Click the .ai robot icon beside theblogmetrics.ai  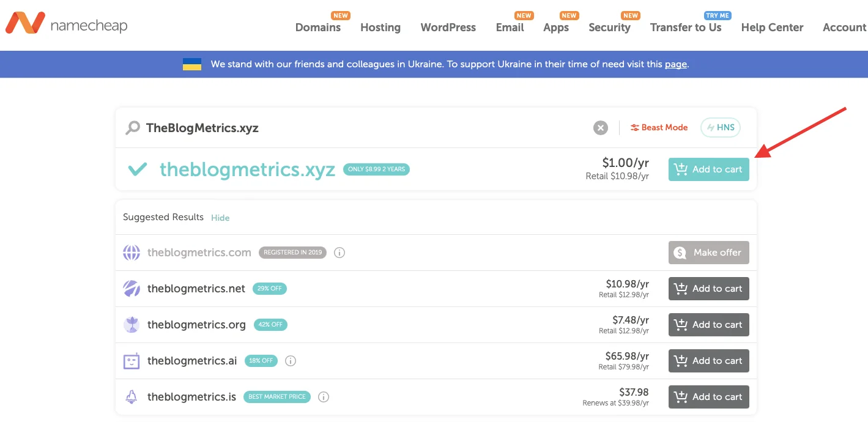[132, 361]
